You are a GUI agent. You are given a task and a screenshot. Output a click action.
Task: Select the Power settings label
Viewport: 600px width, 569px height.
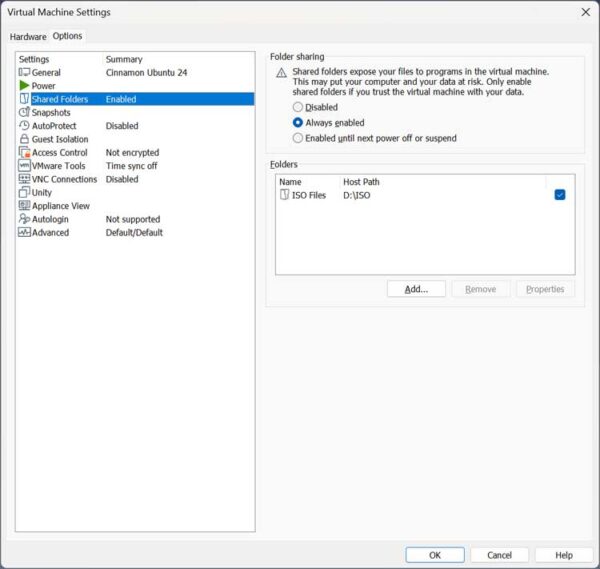43,86
